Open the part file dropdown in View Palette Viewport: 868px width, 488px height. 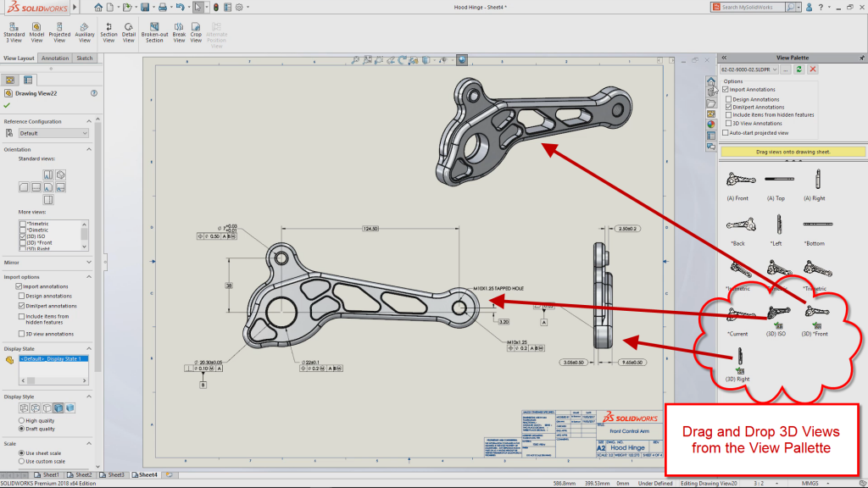click(749, 69)
